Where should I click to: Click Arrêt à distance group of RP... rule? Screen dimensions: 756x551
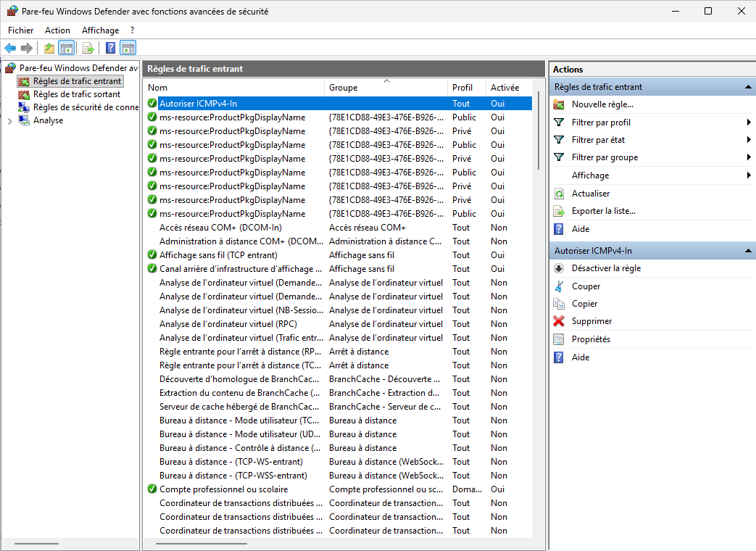point(359,352)
